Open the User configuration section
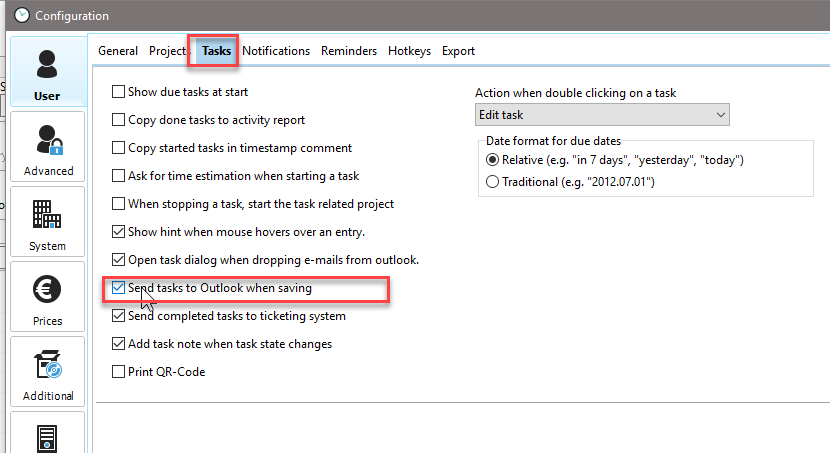The image size is (830, 453). point(47,72)
